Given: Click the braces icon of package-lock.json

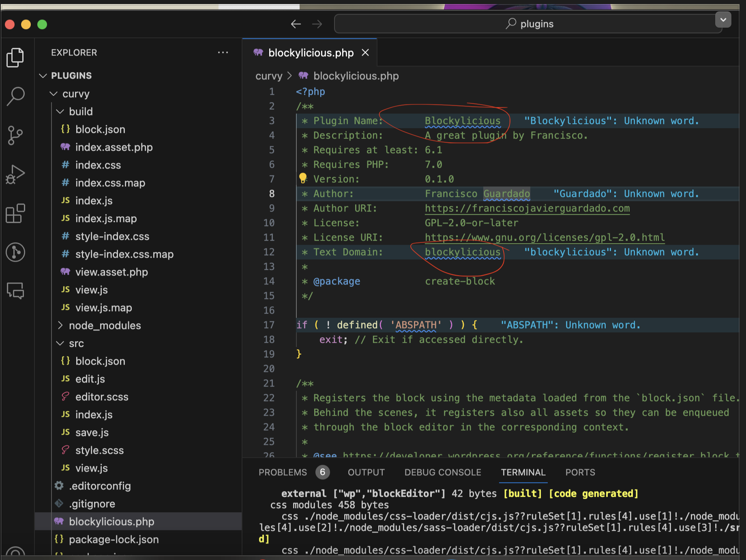Looking at the screenshot, I should pos(59,539).
